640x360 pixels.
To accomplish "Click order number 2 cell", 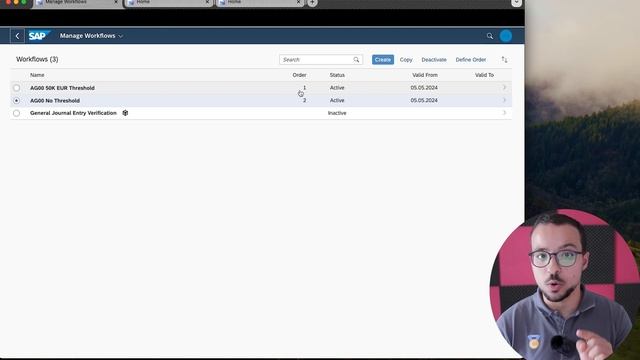I will (x=304, y=100).
